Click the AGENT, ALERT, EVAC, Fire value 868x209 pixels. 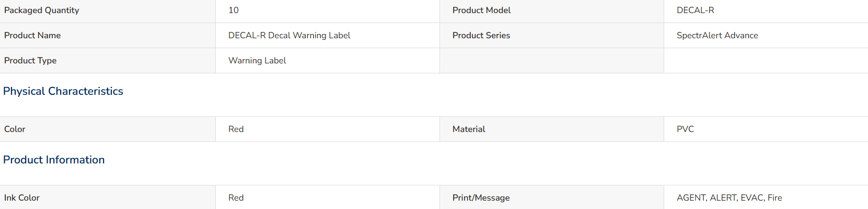tap(729, 197)
